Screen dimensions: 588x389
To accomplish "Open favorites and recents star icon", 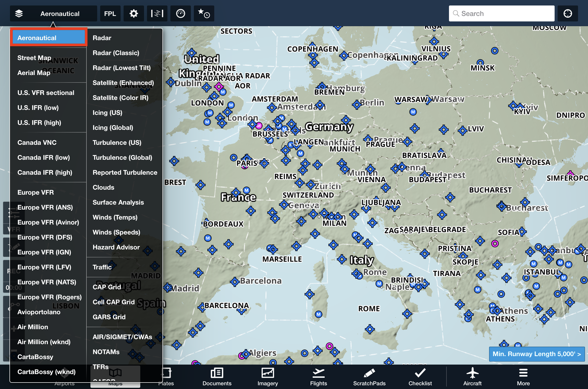I will coord(204,14).
